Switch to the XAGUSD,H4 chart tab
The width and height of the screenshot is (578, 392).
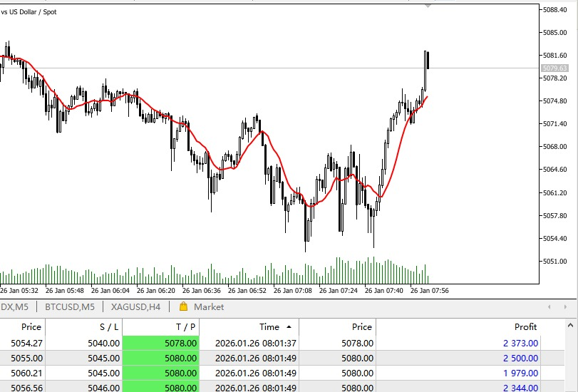(135, 306)
